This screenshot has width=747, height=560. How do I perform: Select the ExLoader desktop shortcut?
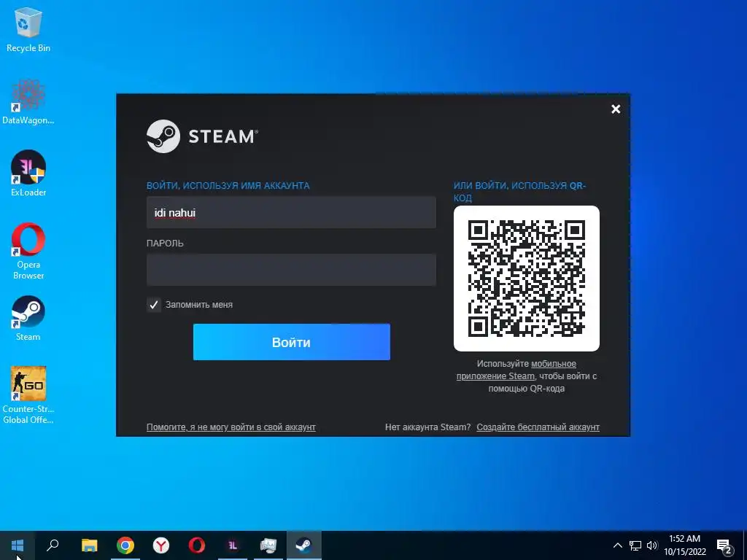(x=28, y=174)
